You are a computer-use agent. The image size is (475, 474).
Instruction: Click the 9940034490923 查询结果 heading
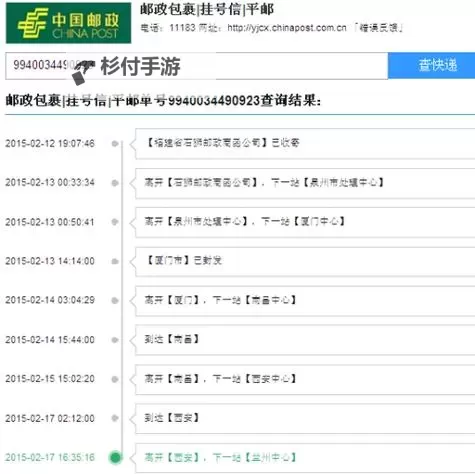click(163, 100)
